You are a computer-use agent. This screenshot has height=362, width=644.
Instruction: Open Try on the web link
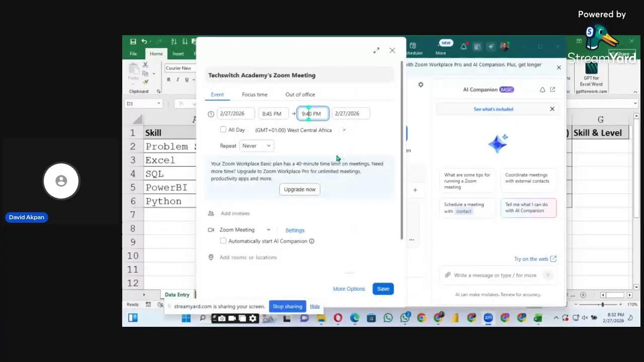[x=535, y=259]
